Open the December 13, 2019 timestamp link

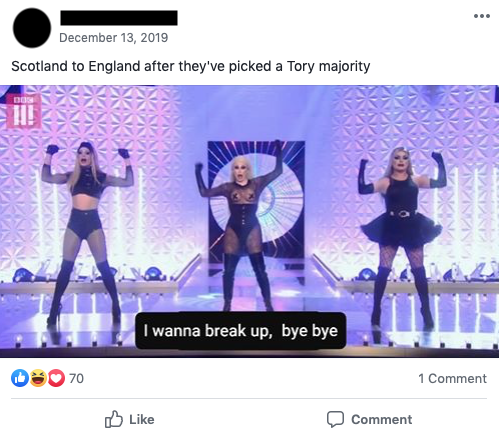114,38
